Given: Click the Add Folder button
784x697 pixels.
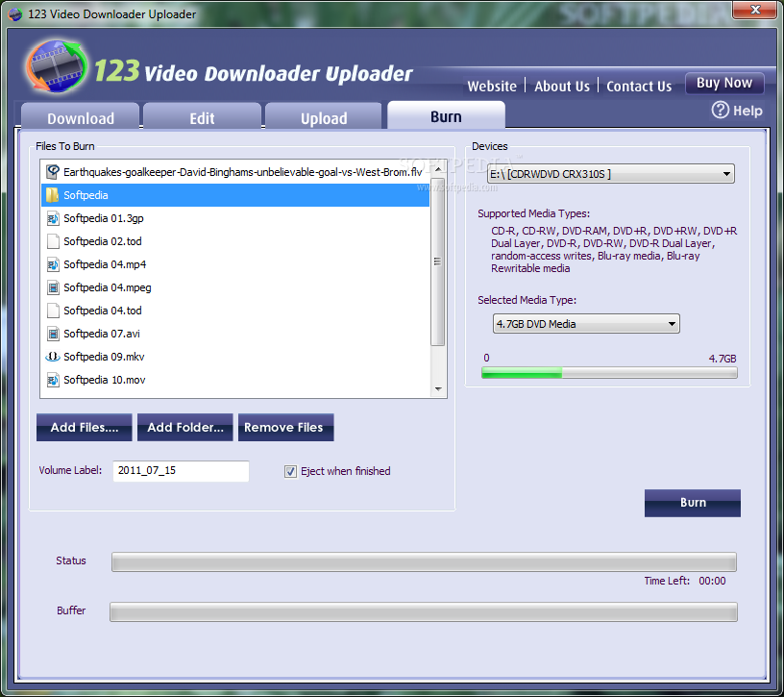Looking at the screenshot, I should (185, 427).
